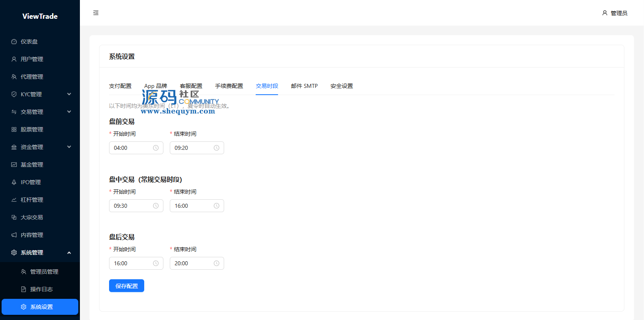Click the 保存配置 button
Image resolution: width=644 pixels, height=320 pixels.
coord(127,286)
